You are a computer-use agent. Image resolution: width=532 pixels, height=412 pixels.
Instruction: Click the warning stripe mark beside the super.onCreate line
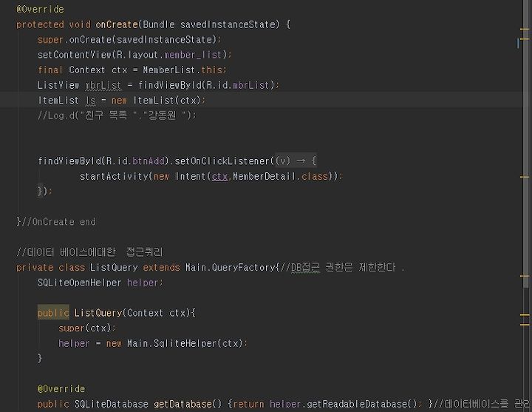(x=525, y=39)
